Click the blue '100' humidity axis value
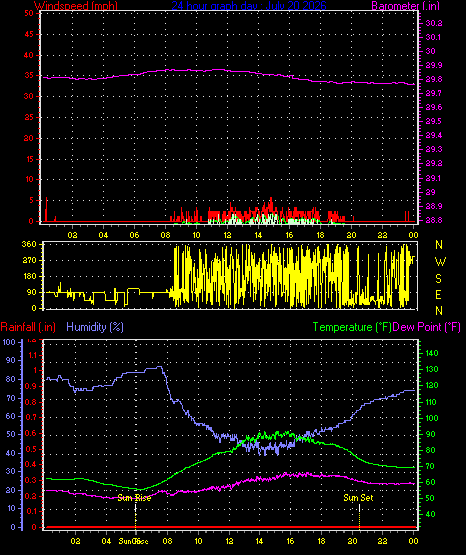466x555 pixels. 9,342
